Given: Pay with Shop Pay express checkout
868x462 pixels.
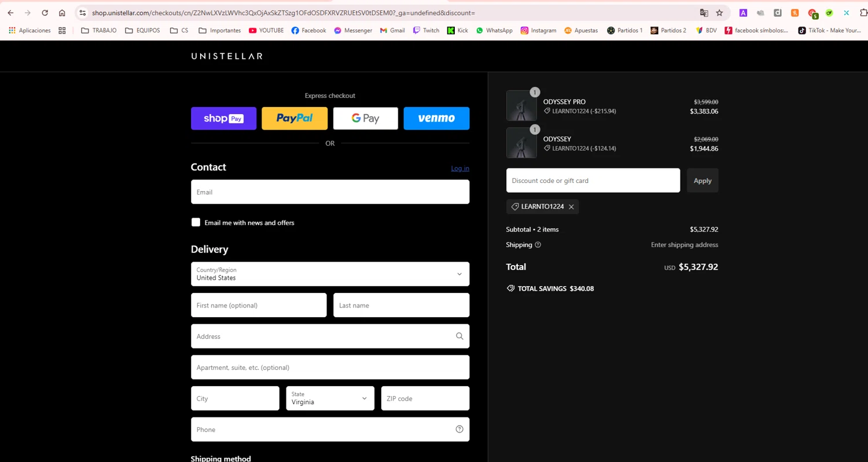Looking at the screenshot, I should click(223, 118).
